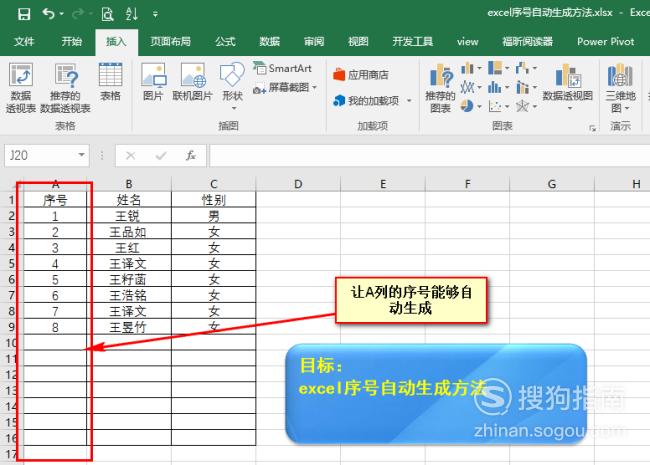Open Recommended Charts (推荐的图表)
This screenshot has height=465, width=650.
click(440, 88)
